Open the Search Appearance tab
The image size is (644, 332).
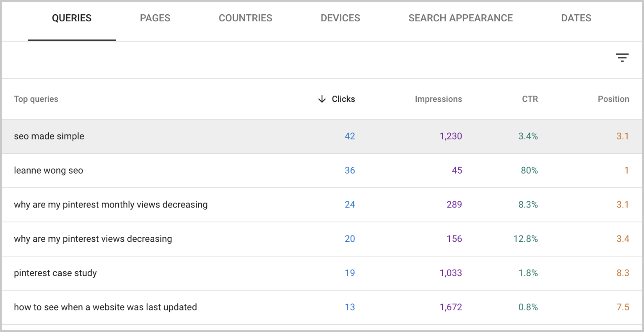460,18
